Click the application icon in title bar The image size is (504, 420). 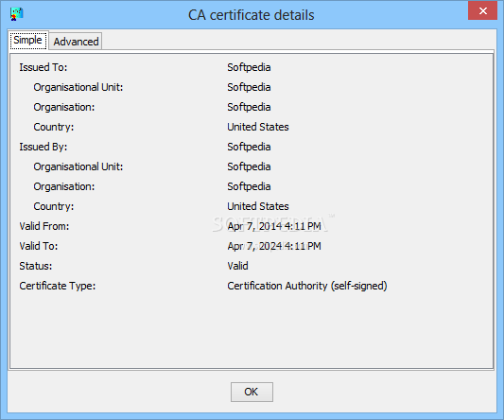16,14
